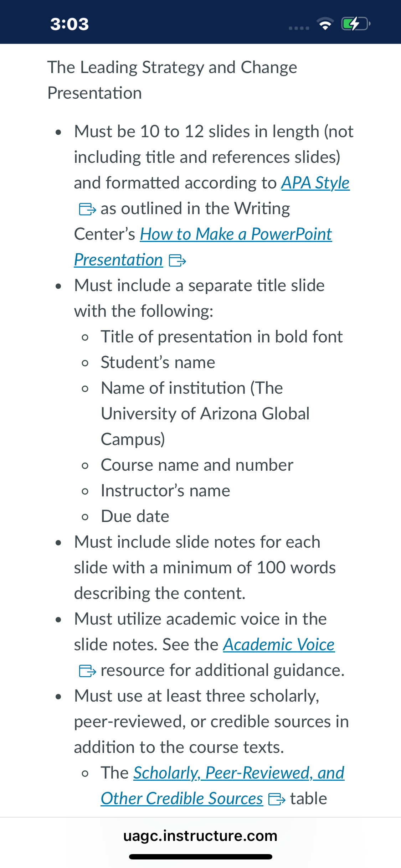This screenshot has height=868, width=401.
Task: Open Scholarly, Peer-Reviewed, and link
Action: click(239, 773)
